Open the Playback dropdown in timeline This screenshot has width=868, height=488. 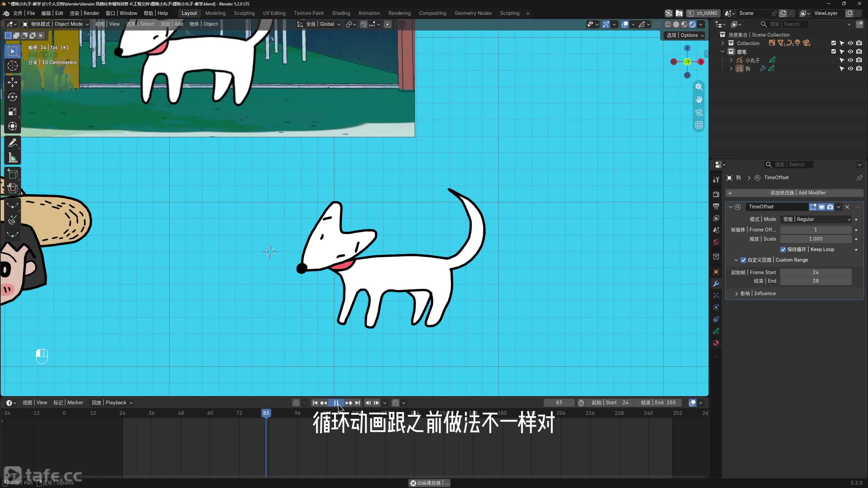pos(112,403)
